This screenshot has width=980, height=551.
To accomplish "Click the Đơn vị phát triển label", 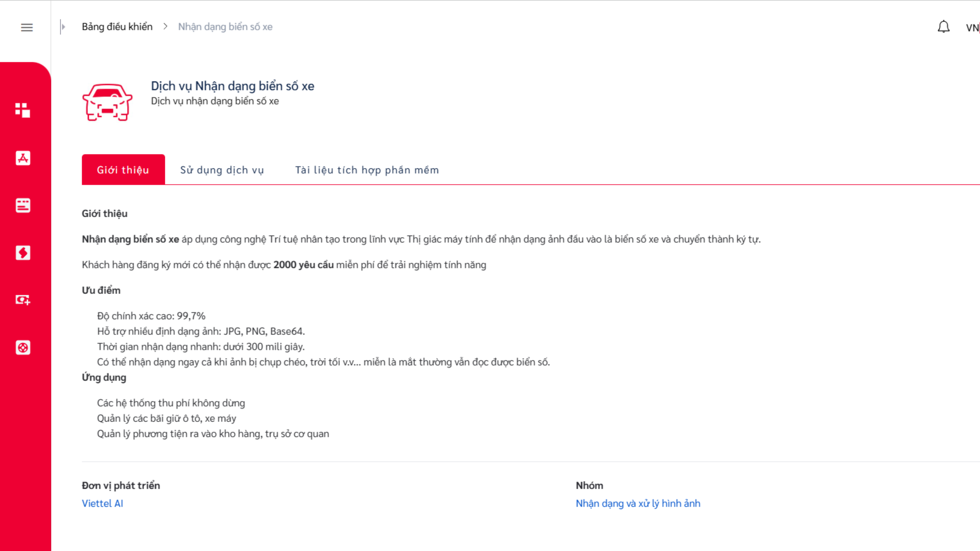I will [121, 485].
